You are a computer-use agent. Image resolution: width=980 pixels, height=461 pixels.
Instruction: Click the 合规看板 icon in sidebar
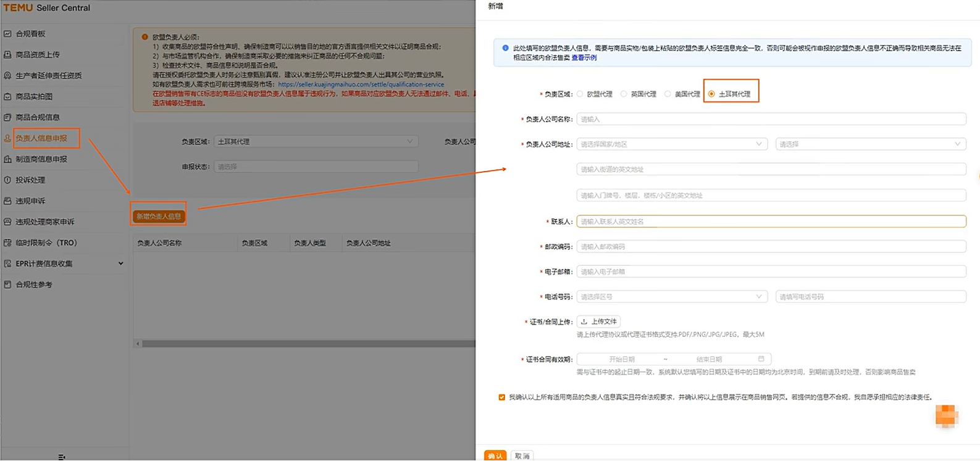7,34
